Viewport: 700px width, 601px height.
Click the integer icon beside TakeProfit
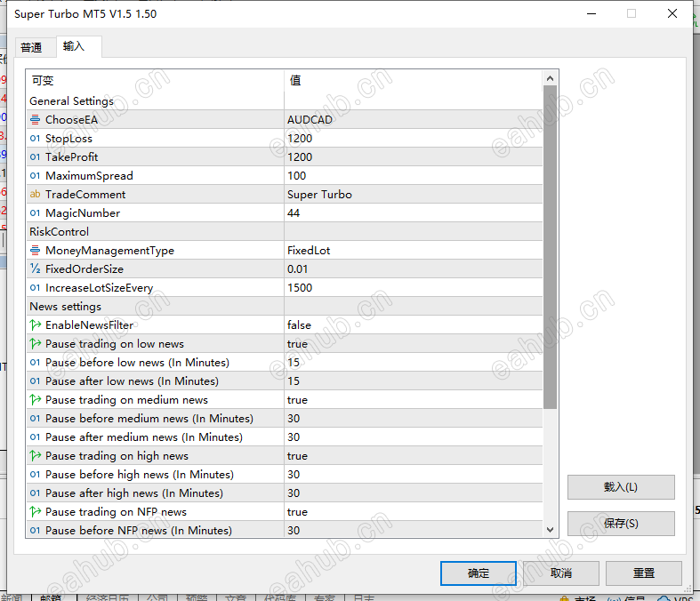[x=35, y=157]
